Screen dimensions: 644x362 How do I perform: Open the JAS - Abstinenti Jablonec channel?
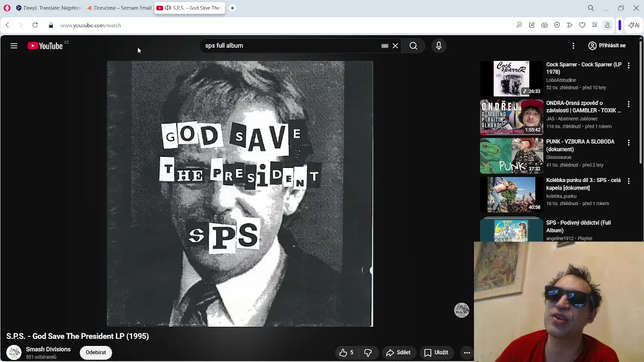pyautogui.click(x=572, y=119)
